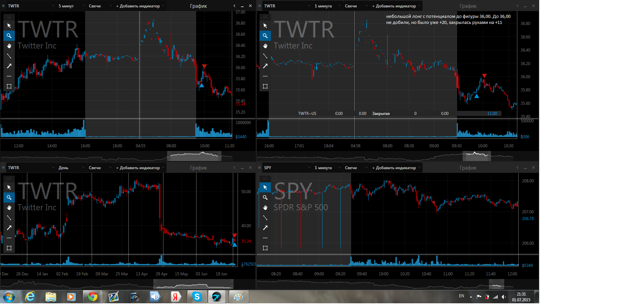
Task: Toggle link circle beside TWTR in День chart
Action: pyautogui.click(x=3, y=168)
